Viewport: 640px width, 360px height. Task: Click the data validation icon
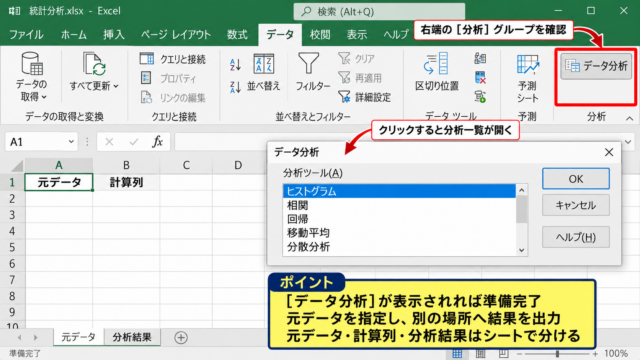(x=480, y=97)
